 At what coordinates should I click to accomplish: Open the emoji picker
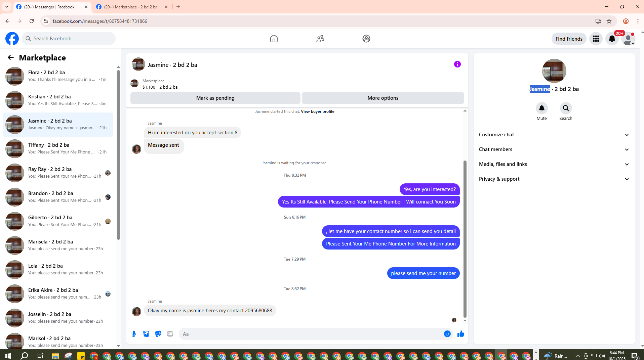pos(447,334)
